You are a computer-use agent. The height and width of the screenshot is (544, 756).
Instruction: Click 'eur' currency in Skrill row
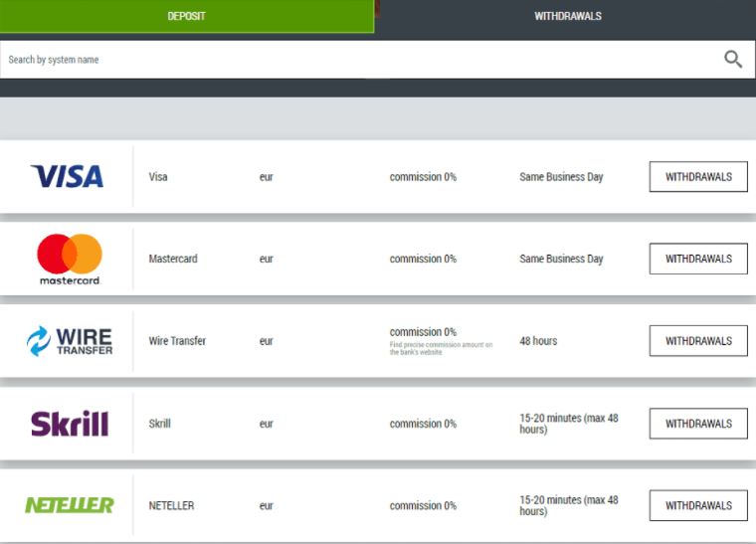point(267,424)
